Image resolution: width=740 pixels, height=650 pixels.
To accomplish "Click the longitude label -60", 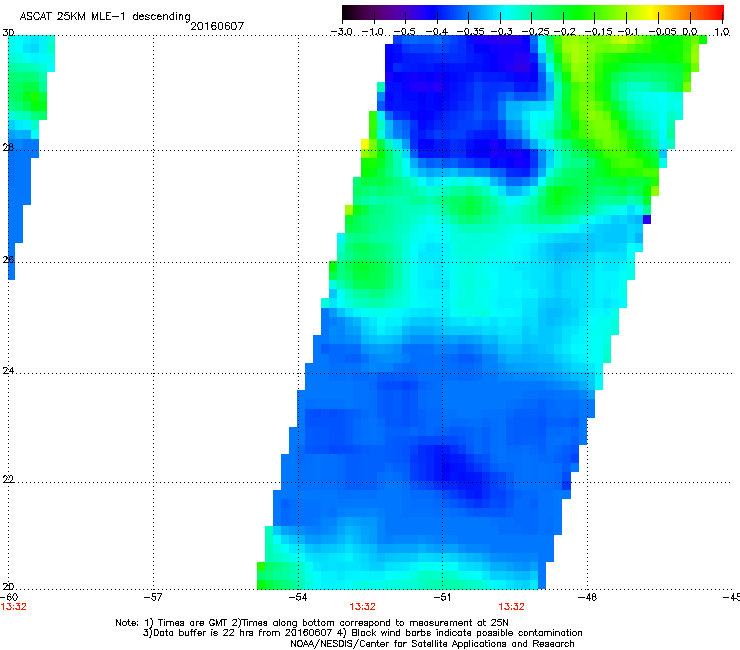I will [8, 597].
